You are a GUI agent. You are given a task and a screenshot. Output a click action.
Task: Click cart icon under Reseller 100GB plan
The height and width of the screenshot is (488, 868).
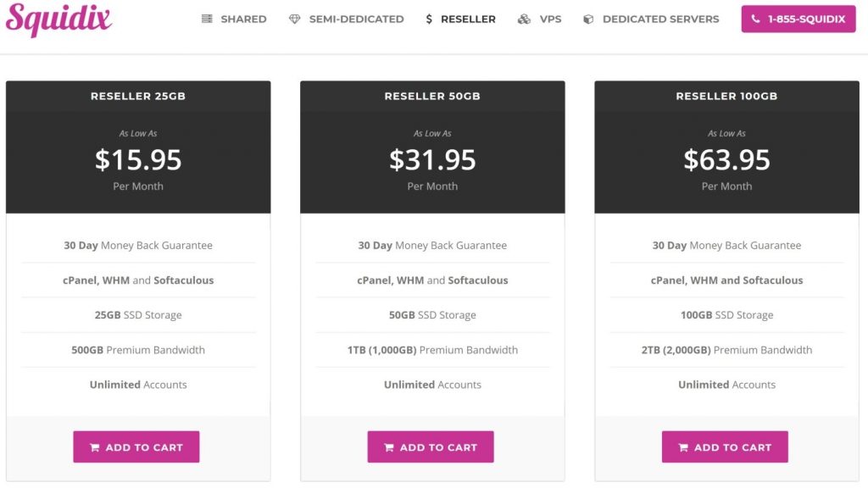[684, 447]
